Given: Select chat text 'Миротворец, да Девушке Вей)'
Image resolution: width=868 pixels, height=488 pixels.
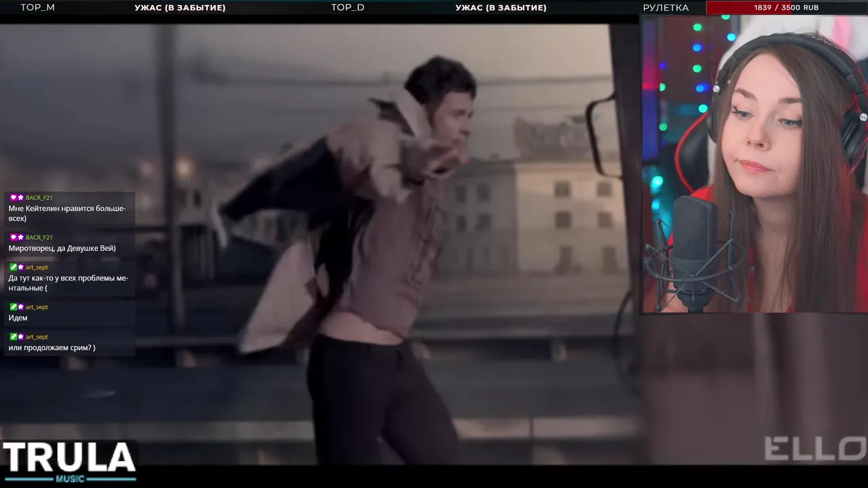Looking at the screenshot, I should coord(62,248).
